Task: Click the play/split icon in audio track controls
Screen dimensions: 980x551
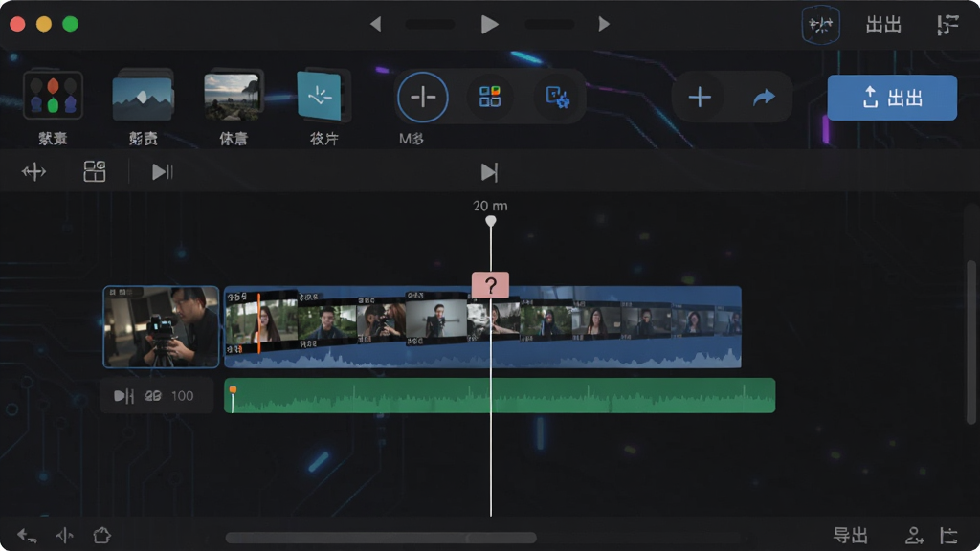Action: coord(123,395)
